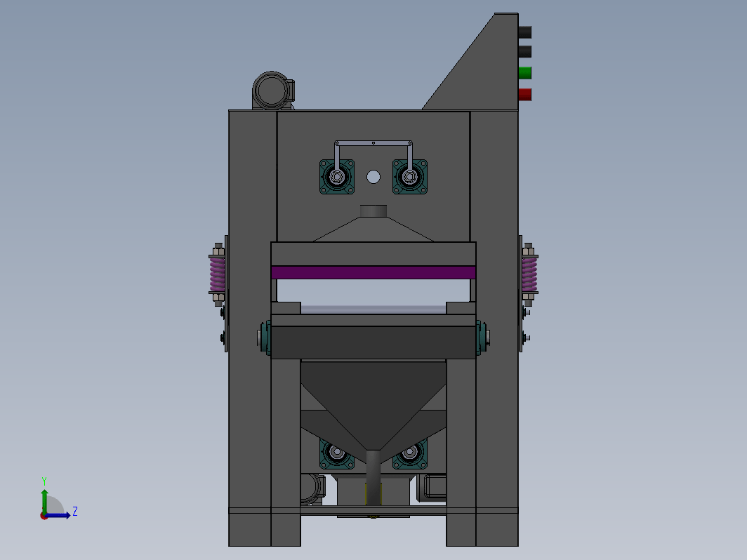Select the vertical discharge pipe below the funnel
The width and height of the screenshot is (747, 560).
(373, 478)
